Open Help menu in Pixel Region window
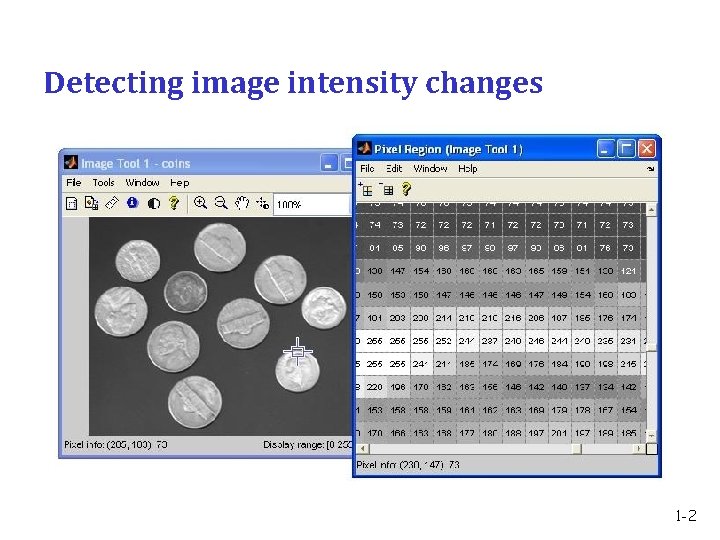This screenshot has height=540, width=720. coord(467,169)
